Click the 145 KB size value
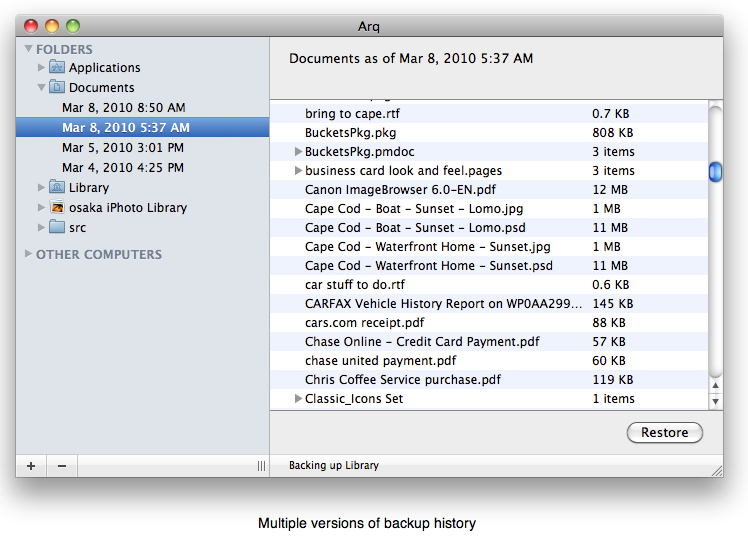Viewport: 748px width, 553px height. tap(613, 304)
